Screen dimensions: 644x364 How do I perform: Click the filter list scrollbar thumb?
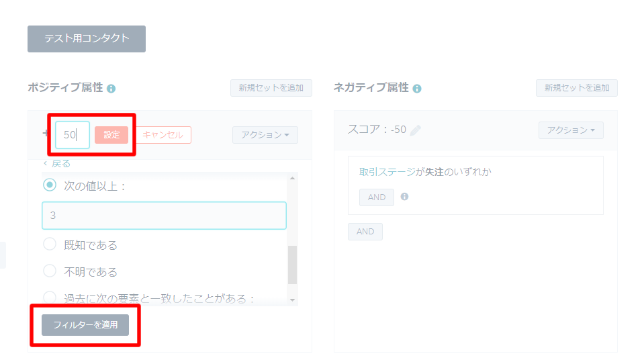tap(292, 265)
